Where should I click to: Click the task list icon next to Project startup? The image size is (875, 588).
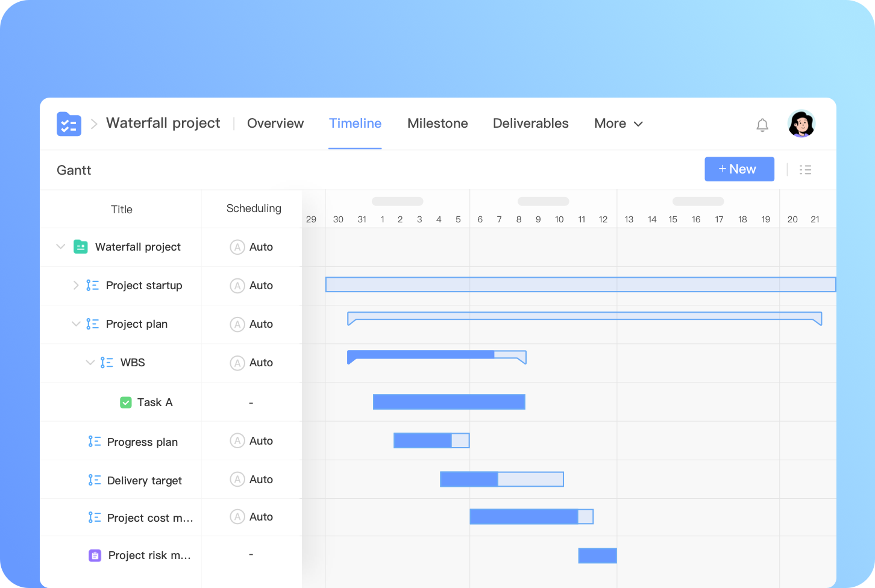click(x=92, y=285)
